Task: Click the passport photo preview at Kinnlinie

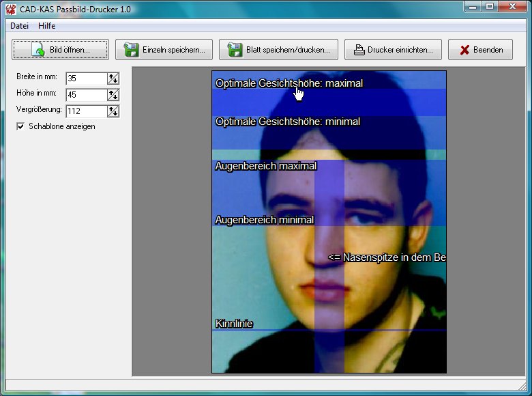Action: 234,324
